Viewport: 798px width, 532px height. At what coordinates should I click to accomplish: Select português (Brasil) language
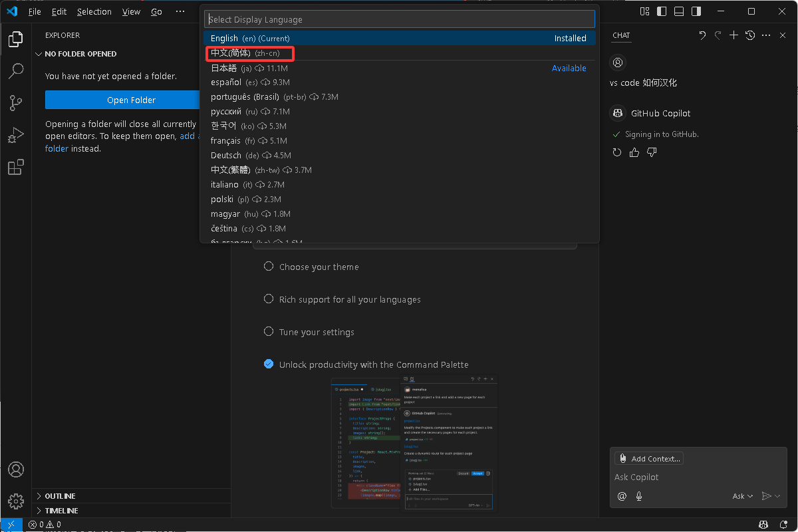tap(400, 97)
